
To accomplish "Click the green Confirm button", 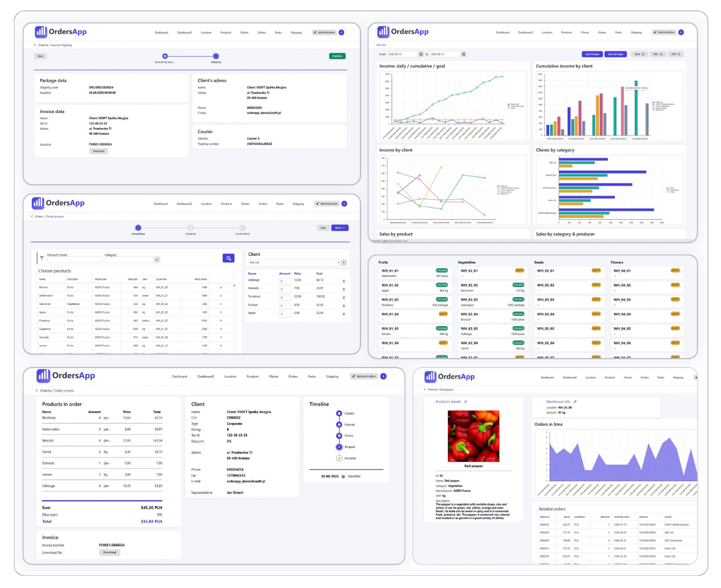I will click(x=338, y=56).
